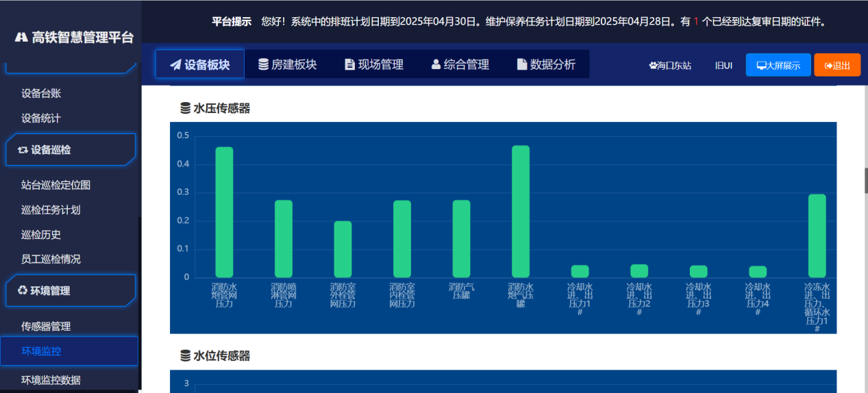This screenshot has height=393, width=868.
Task: Click the file icon beside 数据分析
Action: click(x=522, y=64)
